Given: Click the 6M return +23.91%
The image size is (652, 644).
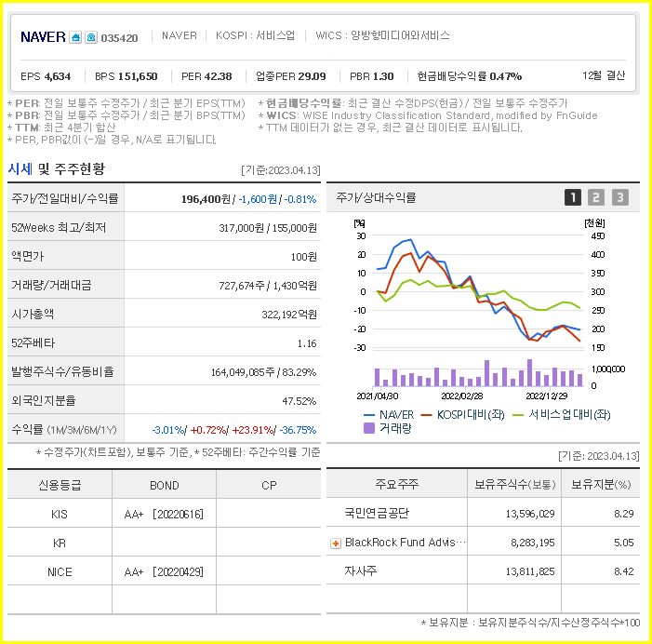Looking at the screenshot, I should pos(252,430).
